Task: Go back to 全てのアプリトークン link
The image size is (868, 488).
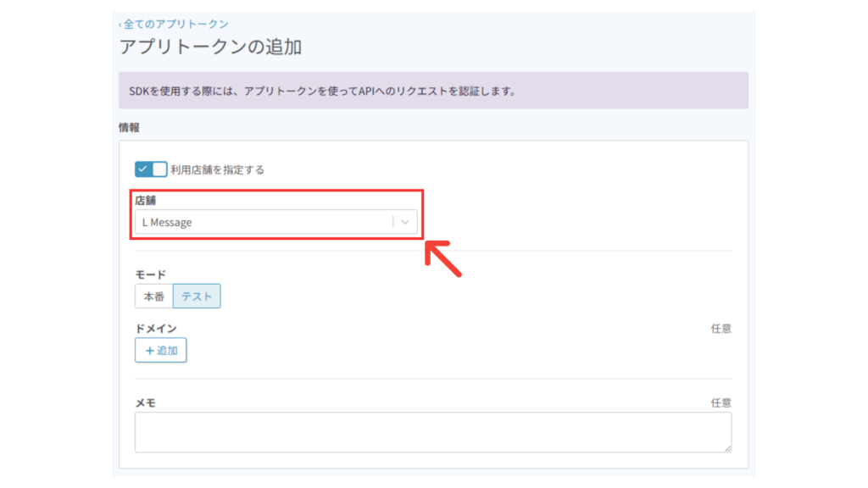Action: (173, 24)
